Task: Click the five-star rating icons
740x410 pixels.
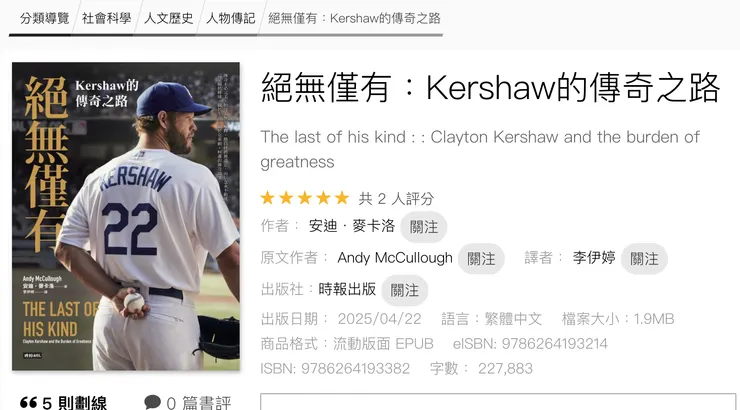Action: pos(305,198)
